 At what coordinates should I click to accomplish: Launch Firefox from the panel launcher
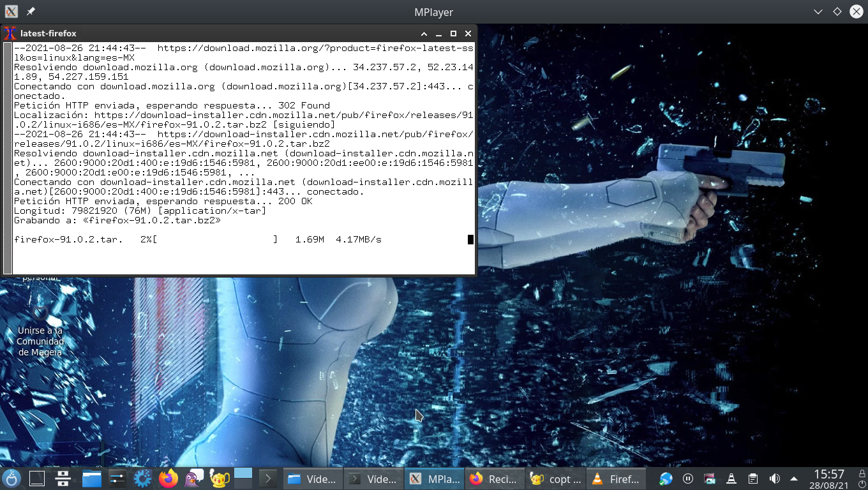(x=168, y=479)
